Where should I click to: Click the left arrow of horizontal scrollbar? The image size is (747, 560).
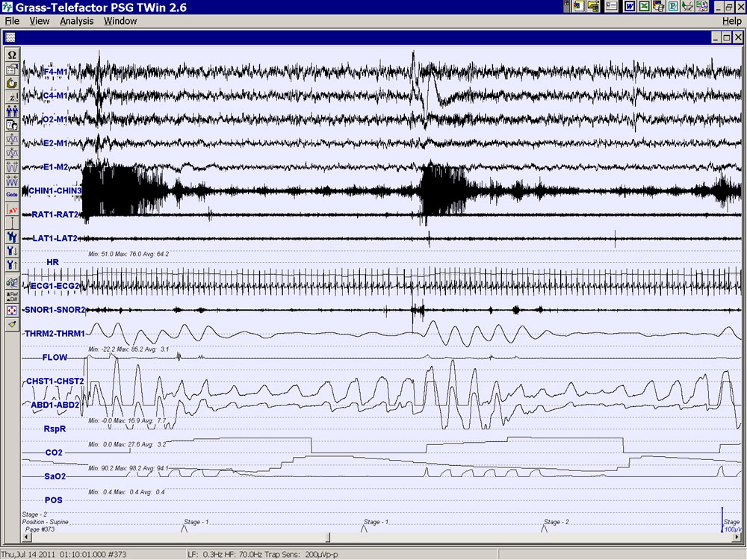pos(28,538)
